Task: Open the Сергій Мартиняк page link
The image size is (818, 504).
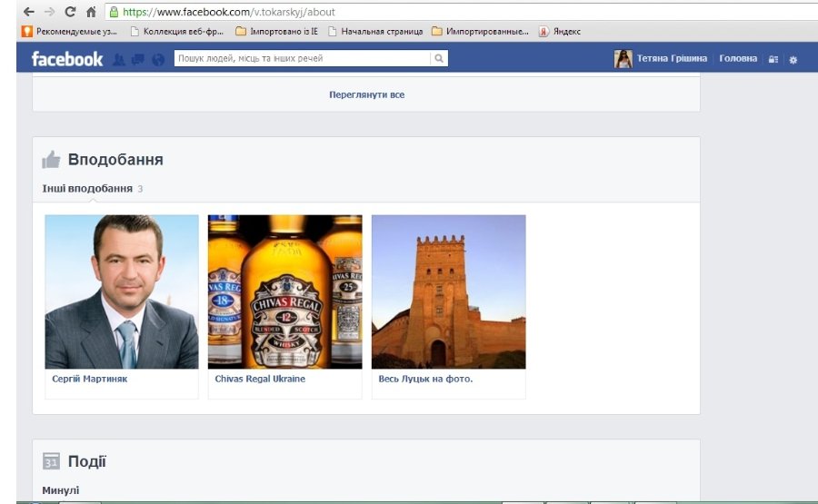Action: (x=90, y=379)
